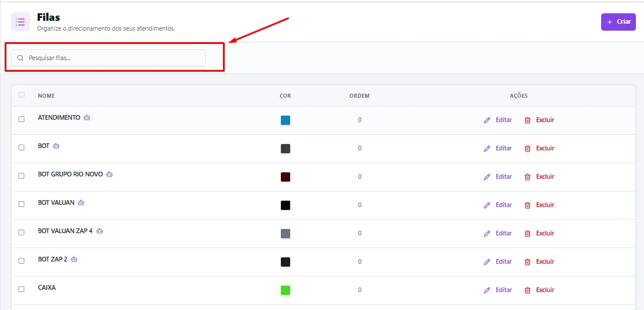This screenshot has height=310, width=644.
Task: Check the BOT row checkbox
Action: (21, 147)
